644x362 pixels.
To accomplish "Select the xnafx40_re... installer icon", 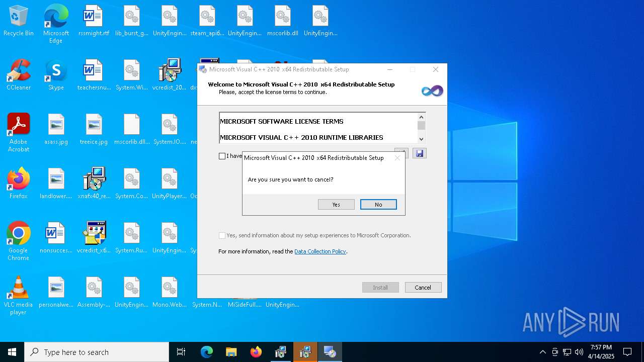I will click(94, 184).
